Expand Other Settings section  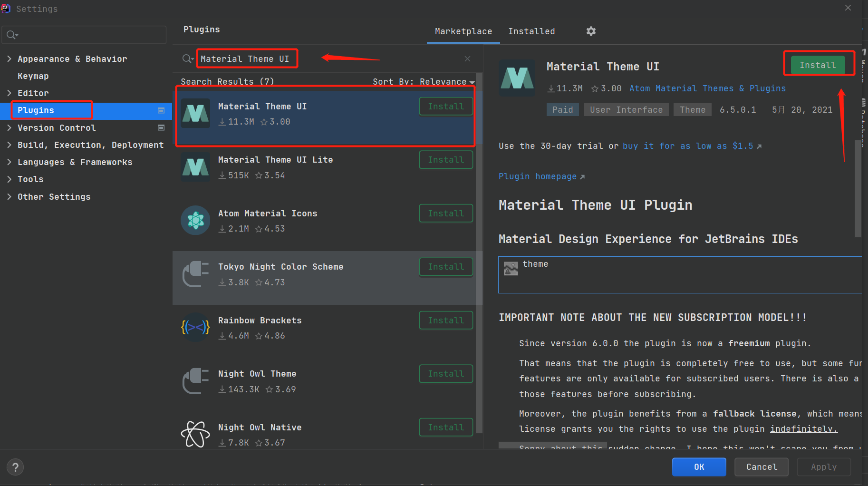pos(9,196)
